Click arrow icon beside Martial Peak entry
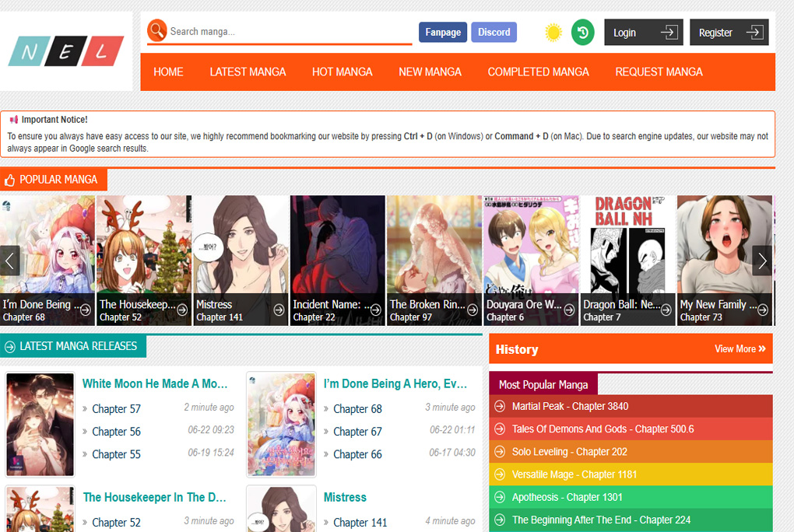 (500, 407)
